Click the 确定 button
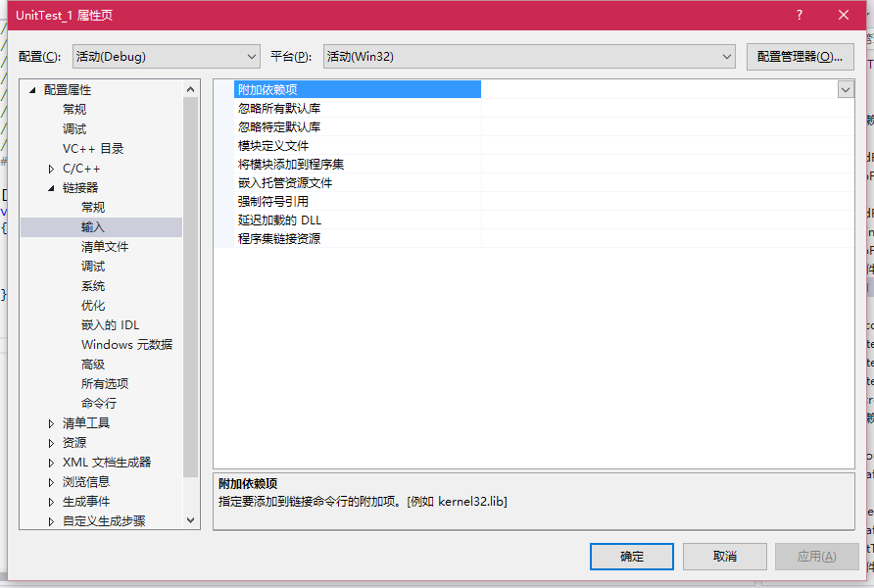The image size is (874, 588). click(632, 557)
